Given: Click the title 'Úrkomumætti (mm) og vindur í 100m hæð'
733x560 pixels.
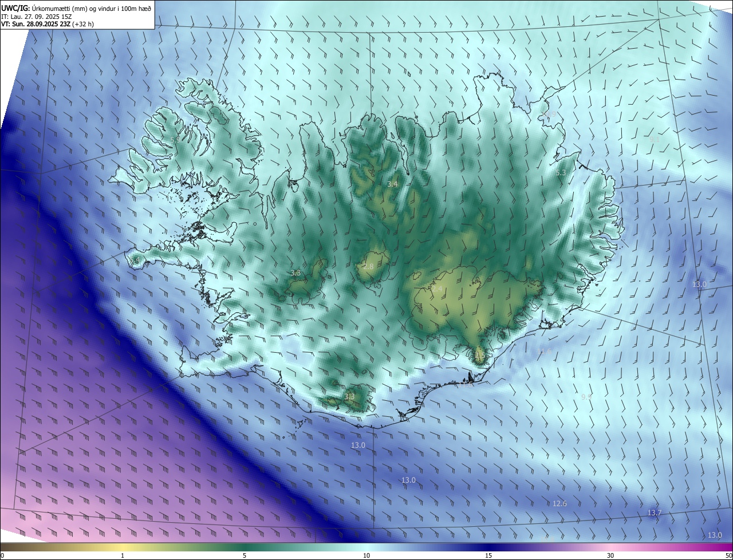Looking at the screenshot, I should [x=91, y=7].
